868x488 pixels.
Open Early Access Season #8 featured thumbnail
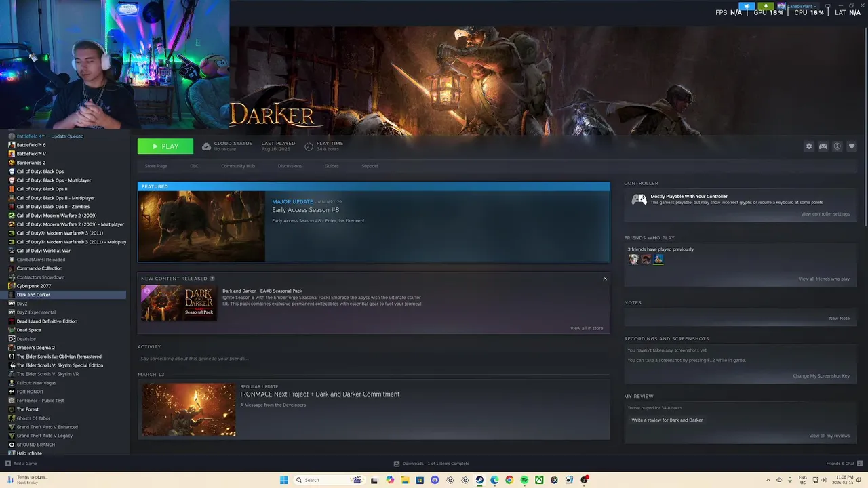click(x=201, y=226)
